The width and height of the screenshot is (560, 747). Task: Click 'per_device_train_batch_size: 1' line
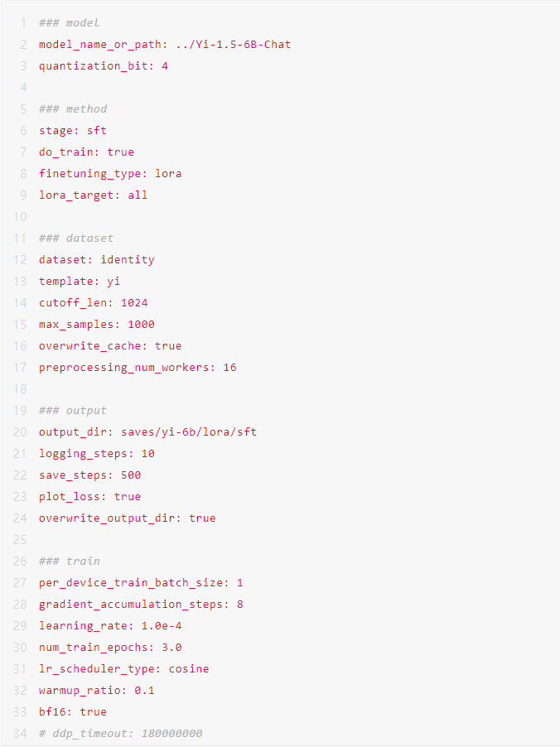141,583
